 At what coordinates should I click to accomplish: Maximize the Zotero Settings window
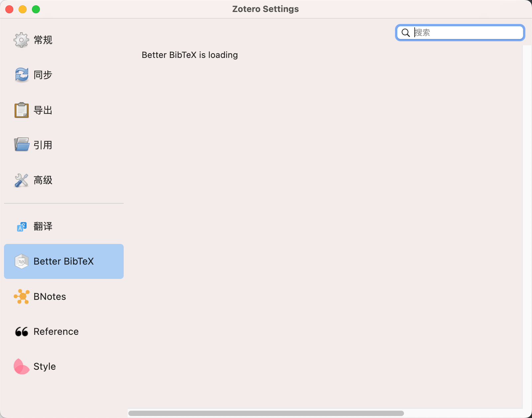36,9
